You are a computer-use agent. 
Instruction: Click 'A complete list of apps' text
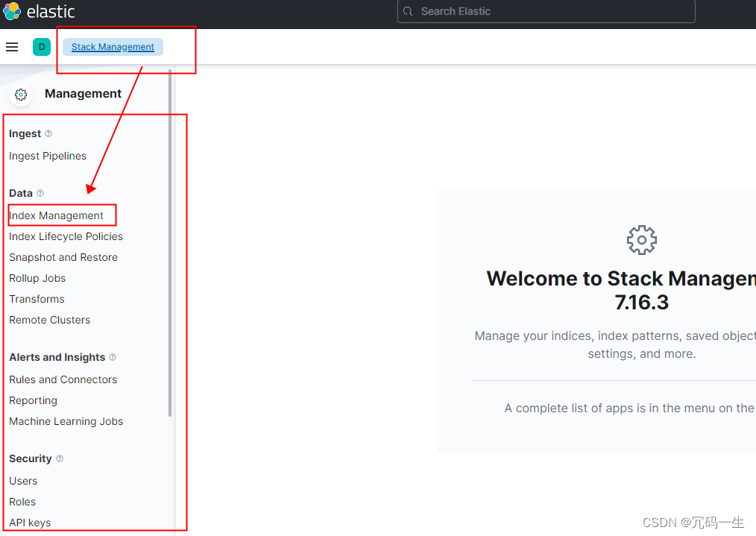[x=629, y=409]
